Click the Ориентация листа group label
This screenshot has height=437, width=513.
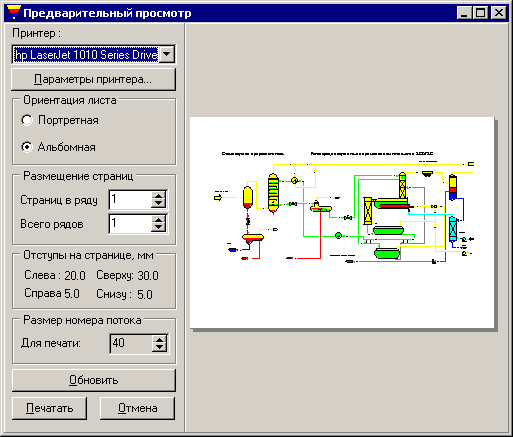(70, 100)
